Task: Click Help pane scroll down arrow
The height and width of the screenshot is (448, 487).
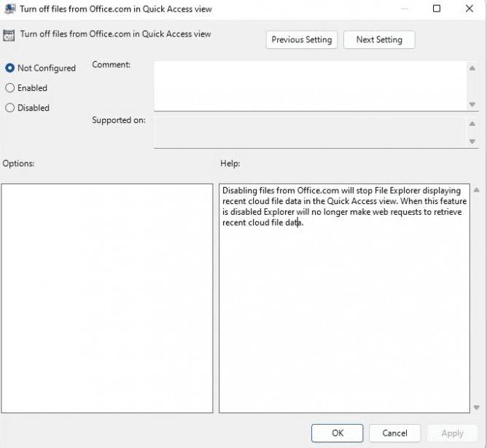Action: point(477,407)
